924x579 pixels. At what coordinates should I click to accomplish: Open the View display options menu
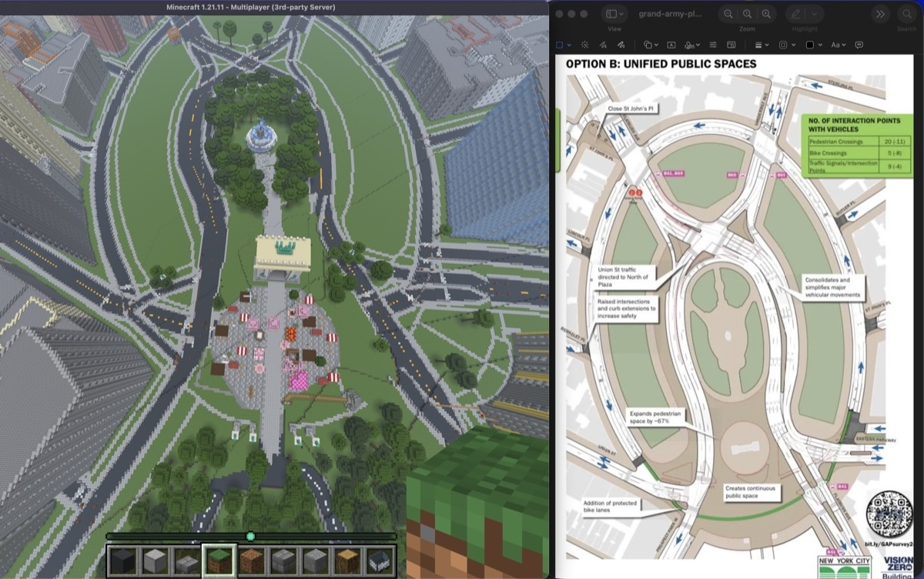(613, 14)
